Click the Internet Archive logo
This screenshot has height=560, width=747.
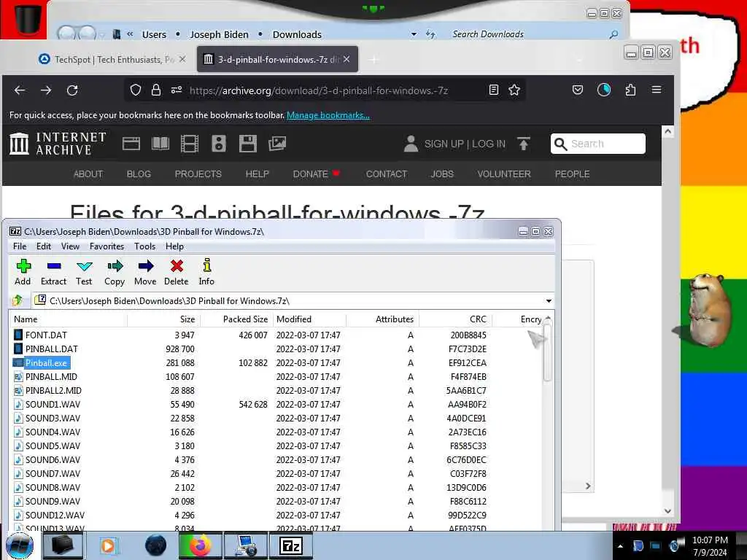(58, 144)
